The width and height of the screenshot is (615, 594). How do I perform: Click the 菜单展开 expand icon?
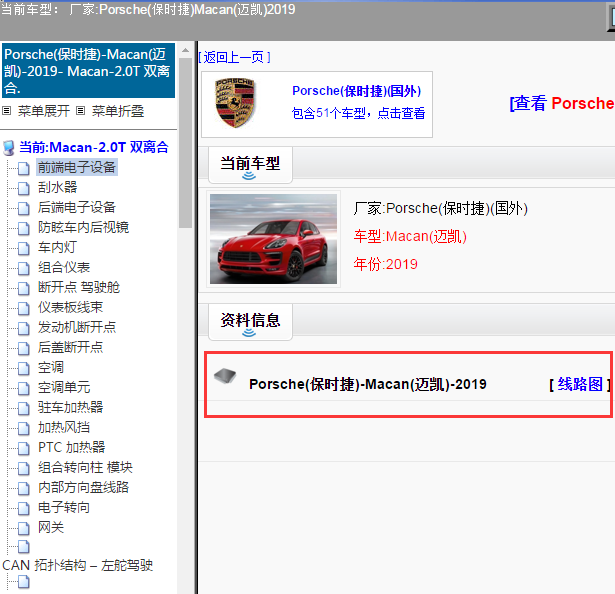(6, 111)
